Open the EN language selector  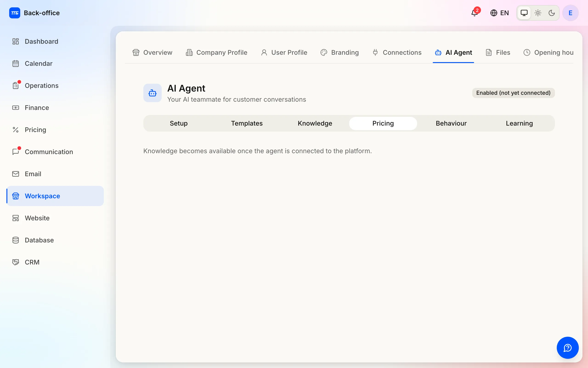click(499, 13)
